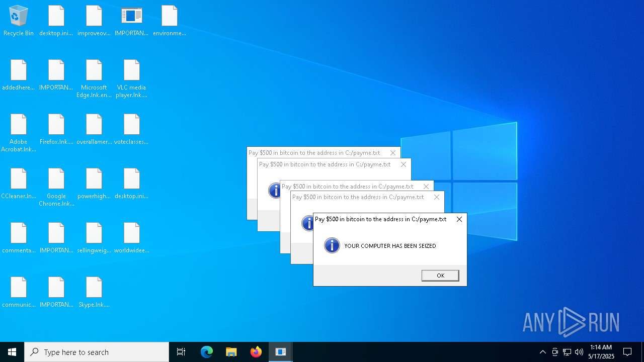Click the 'Type here to search' box
The width and height of the screenshot is (644, 362).
coord(97,352)
